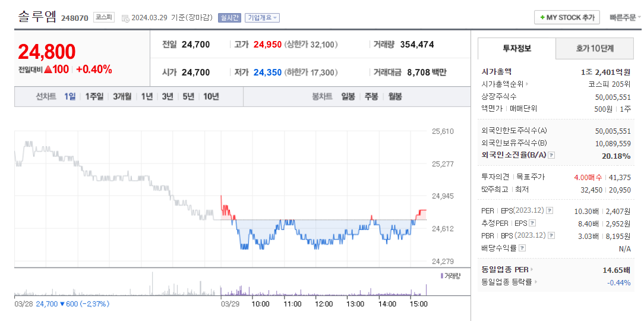Click the 거래량 value 354,474
The width and height of the screenshot is (644, 321).
(x=417, y=45)
